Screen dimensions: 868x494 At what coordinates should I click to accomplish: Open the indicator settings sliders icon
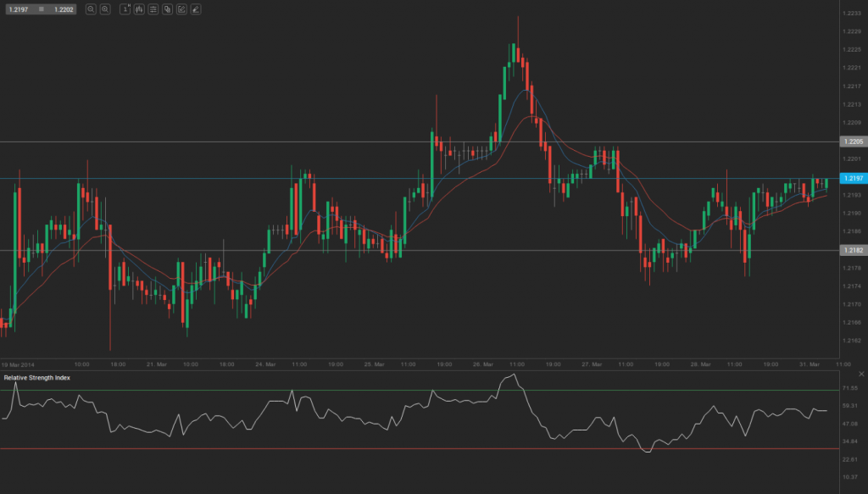(153, 8)
